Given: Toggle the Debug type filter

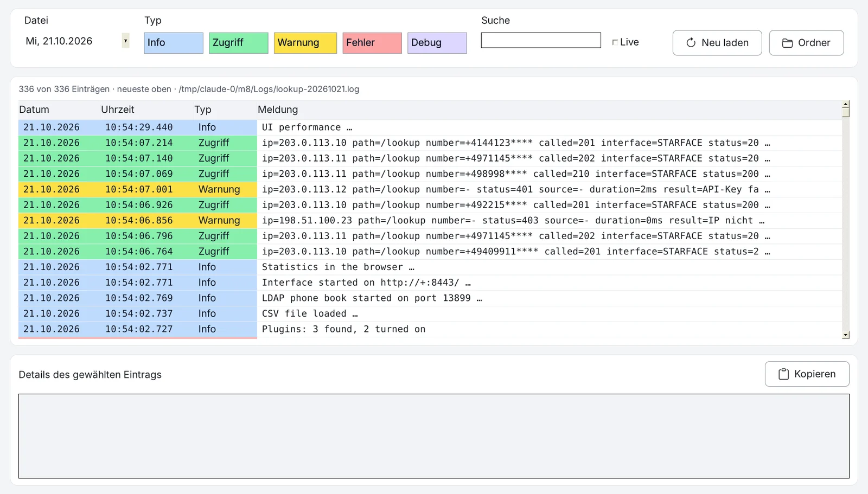Looking at the screenshot, I should (x=437, y=43).
